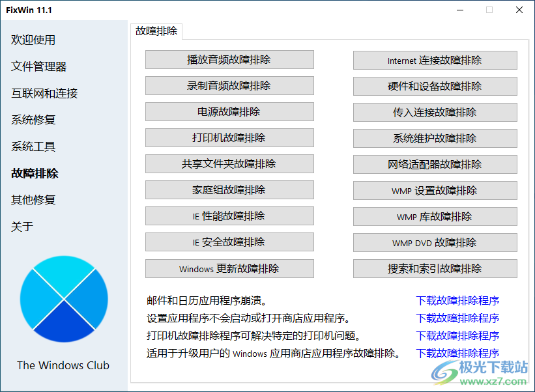Open 播放音频故障排除

point(229,60)
